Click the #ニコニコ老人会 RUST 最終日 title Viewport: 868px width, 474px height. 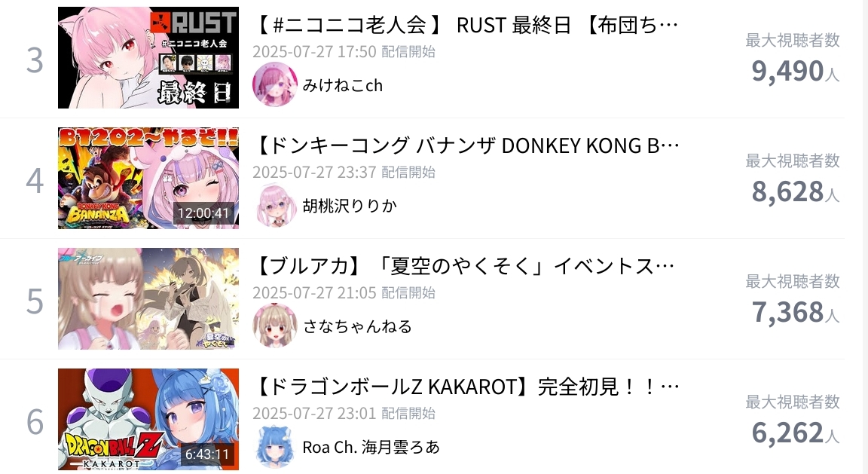click(466, 25)
